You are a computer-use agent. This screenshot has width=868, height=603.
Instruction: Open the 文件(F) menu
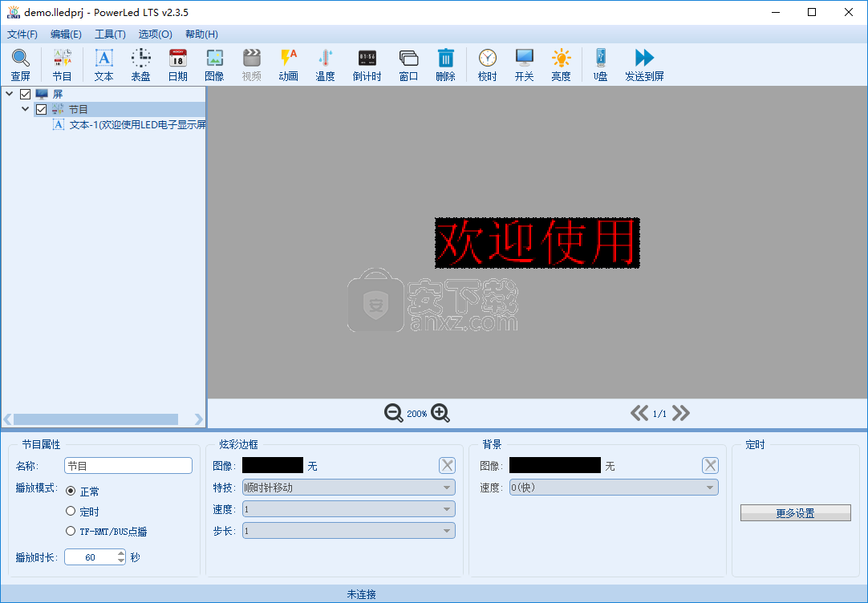(x=22, y=34)
